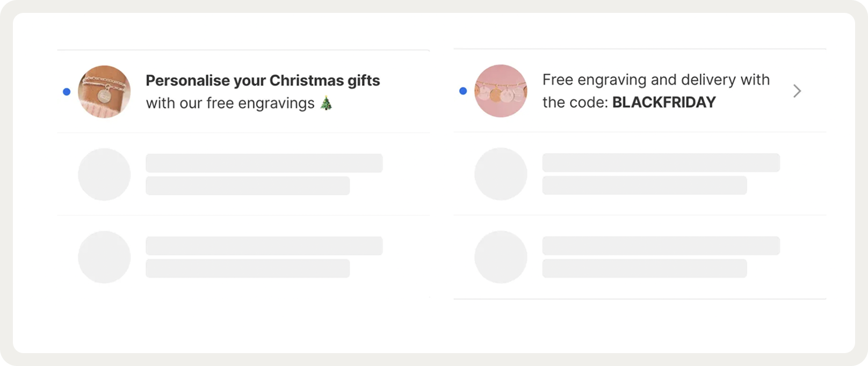
Task: Expand the Black Friday message using chevron arrow
Action: pos(797,91)
